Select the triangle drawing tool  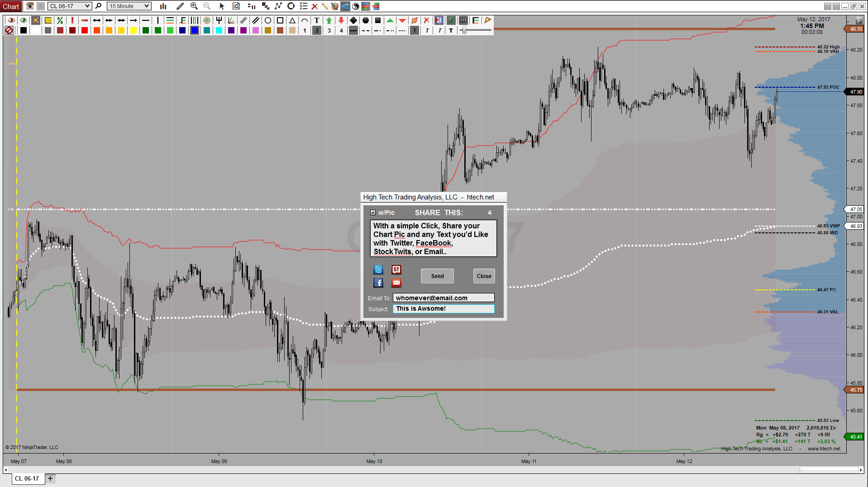tap(293, 20)
